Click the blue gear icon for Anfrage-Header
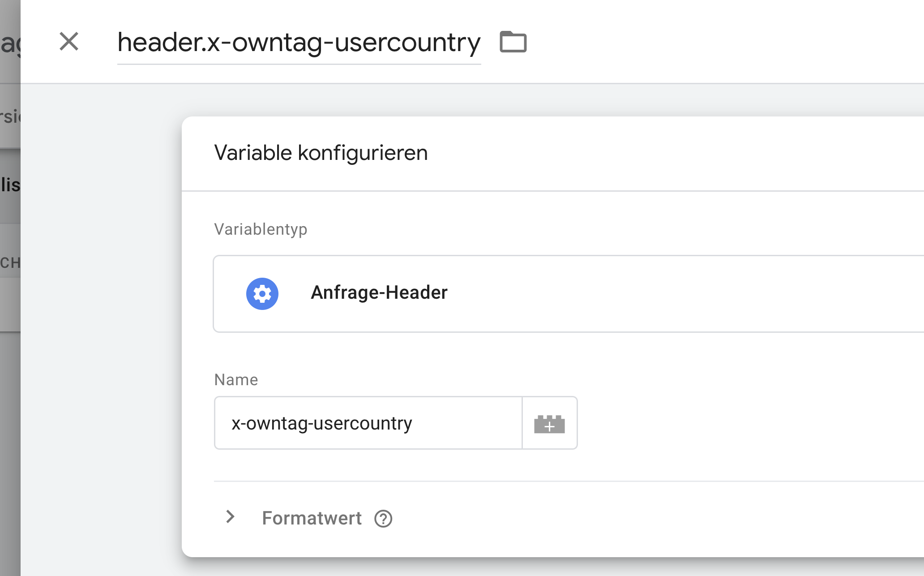Viewport: 924px width, 576px height. coord(262,294)
